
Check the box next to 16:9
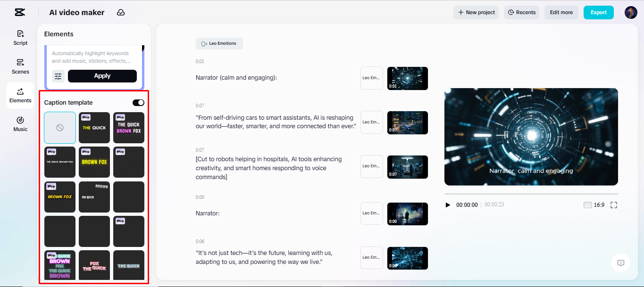click(588, 205)
